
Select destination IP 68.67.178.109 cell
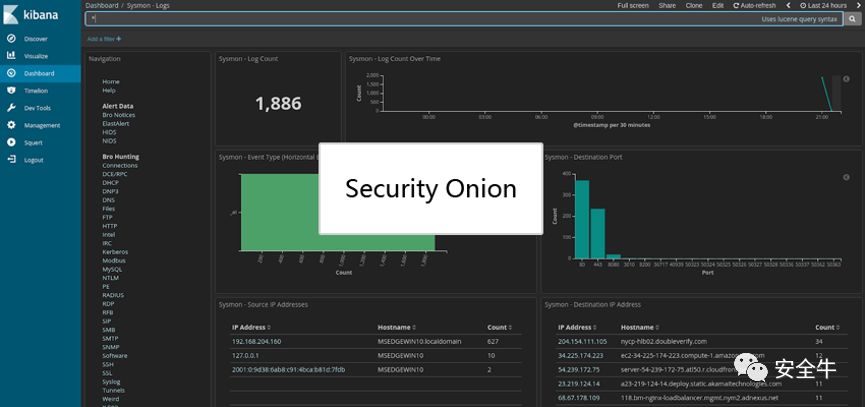(x=580, y=398)
